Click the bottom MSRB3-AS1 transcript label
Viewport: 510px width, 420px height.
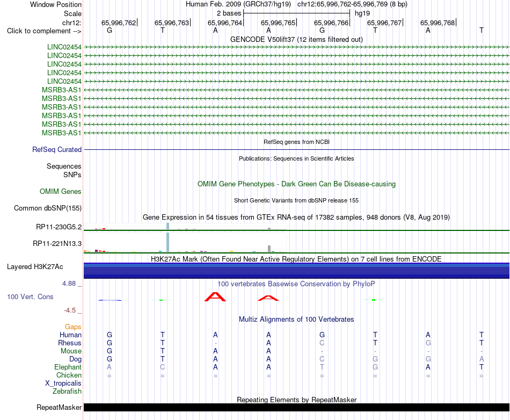[62, 133]
